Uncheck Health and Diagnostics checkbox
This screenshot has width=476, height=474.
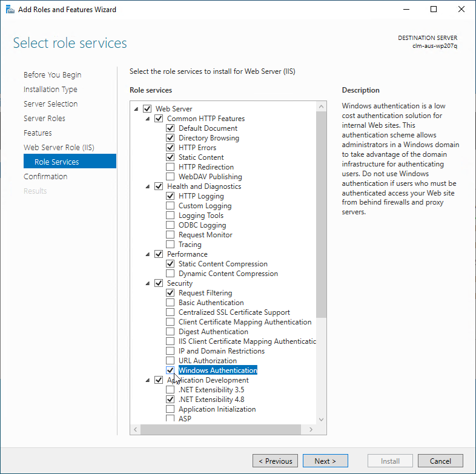(x=159, y=186)
